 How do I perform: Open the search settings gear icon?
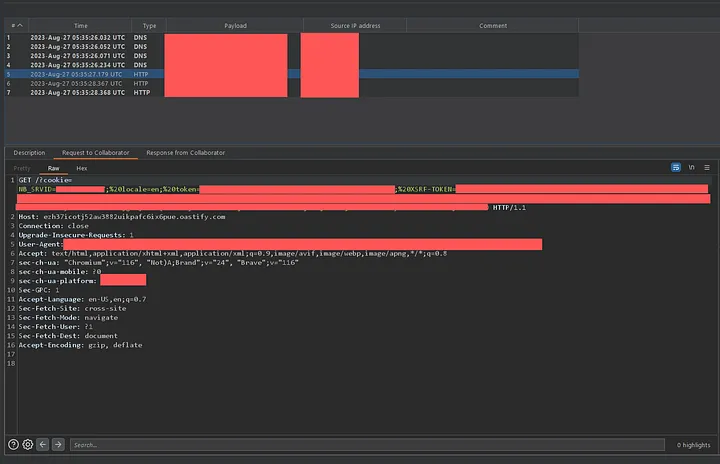click(28, 444)
